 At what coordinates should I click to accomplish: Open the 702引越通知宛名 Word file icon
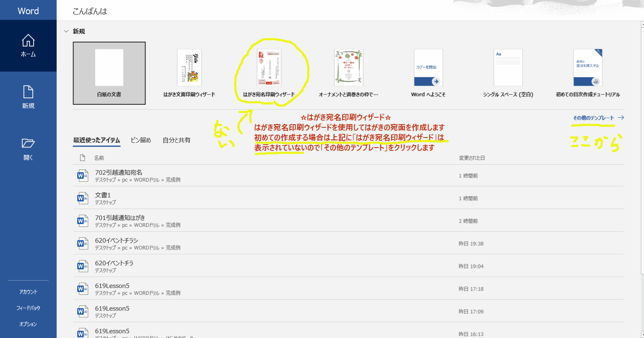coord(83,176)
